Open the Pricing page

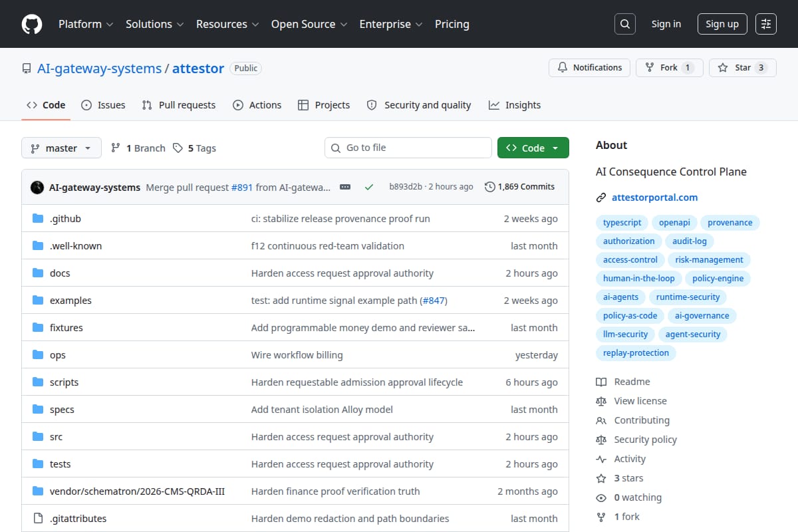(452, 24)
